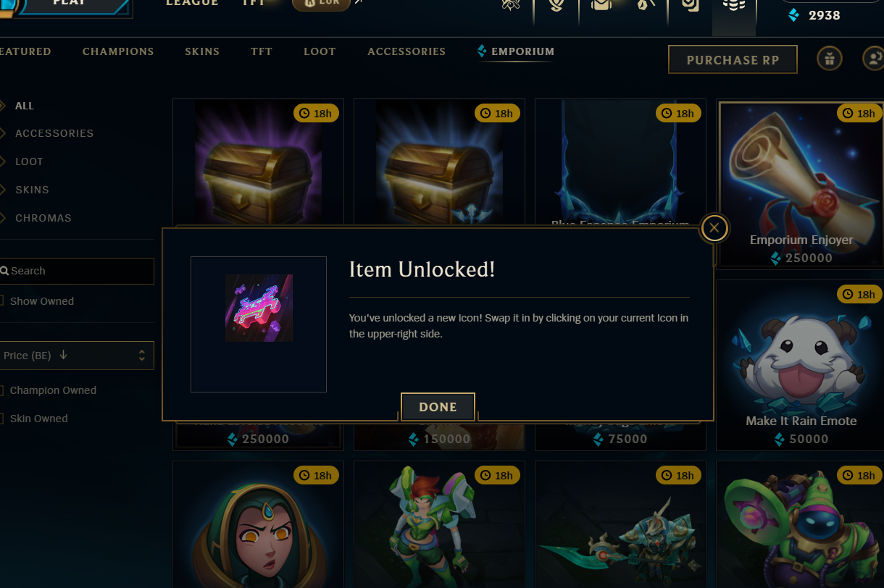Screen dimensions: 884x588
Task: Click the Done button
Action: 438,407
